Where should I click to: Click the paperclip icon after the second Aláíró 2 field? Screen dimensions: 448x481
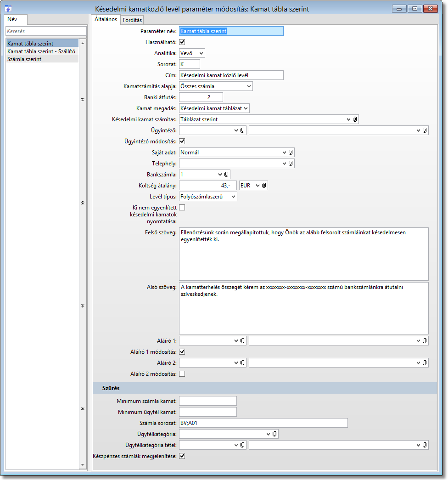425,363
